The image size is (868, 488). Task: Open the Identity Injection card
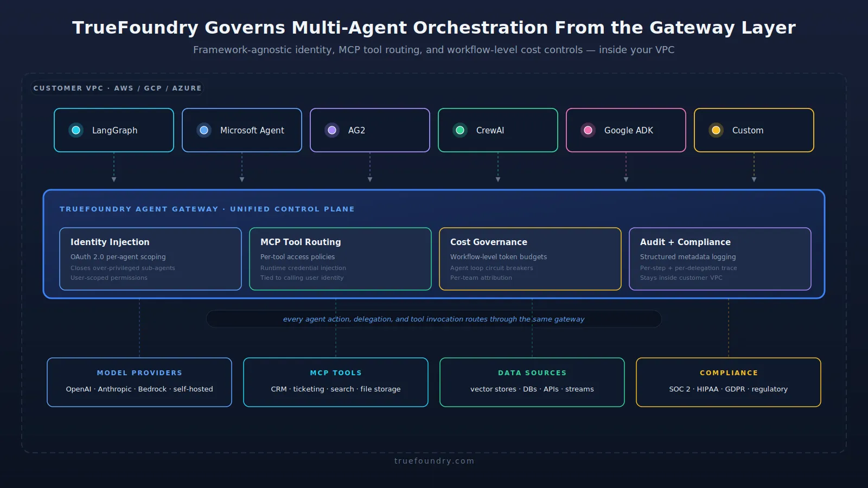pos(150,259)
